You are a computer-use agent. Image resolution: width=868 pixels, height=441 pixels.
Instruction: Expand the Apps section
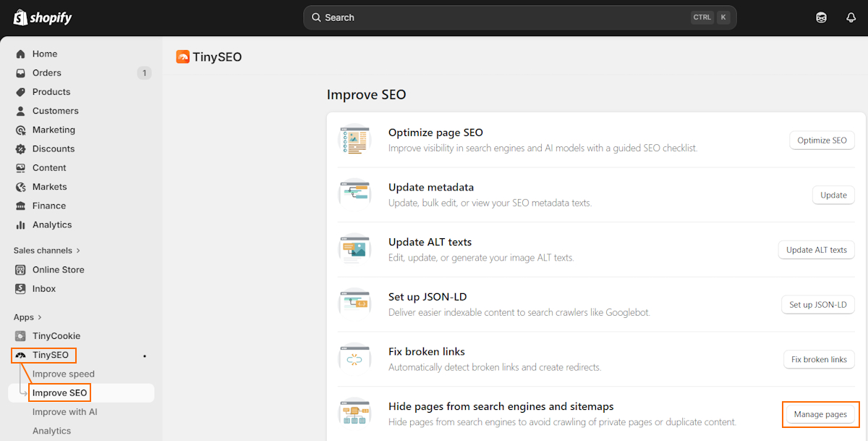click(x=27, y=316)
